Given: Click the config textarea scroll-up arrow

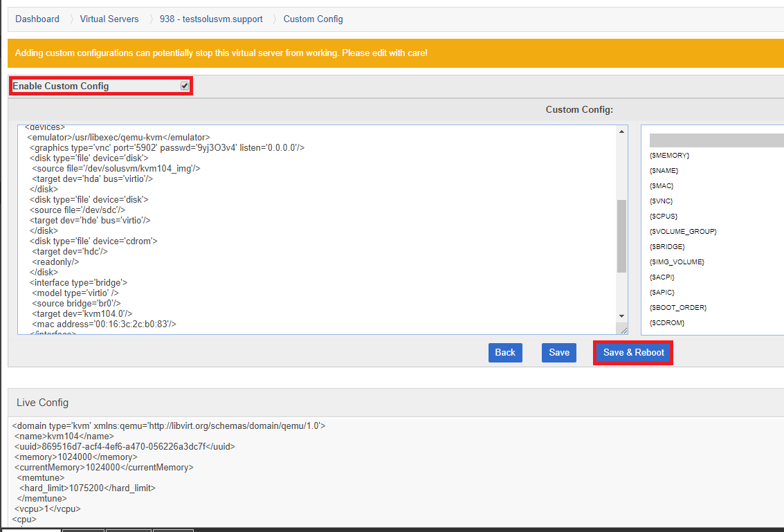Looking at the screenshot, I should click(621, 131).
